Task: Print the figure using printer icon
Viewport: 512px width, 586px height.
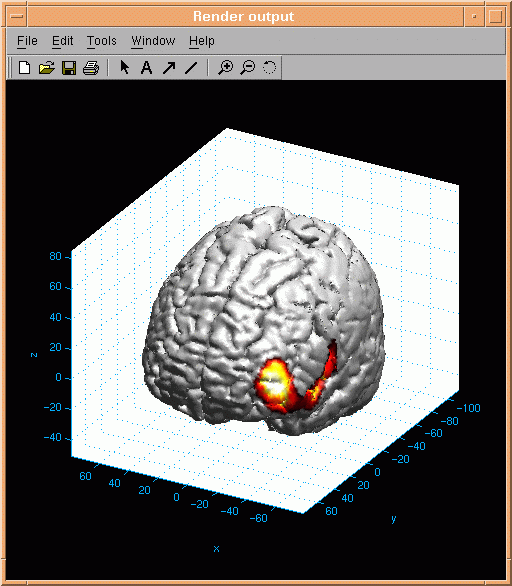Action: coord(91,68)
